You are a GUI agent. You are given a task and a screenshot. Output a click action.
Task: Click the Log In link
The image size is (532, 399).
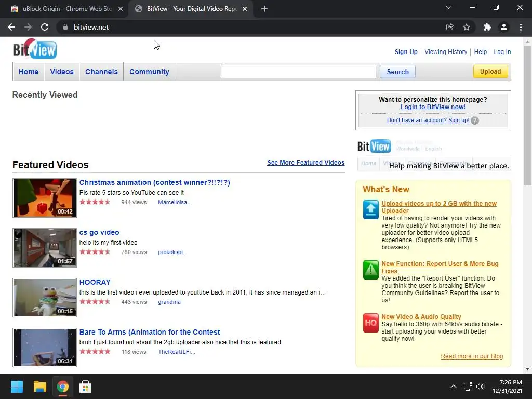click(x=502, y=52)
